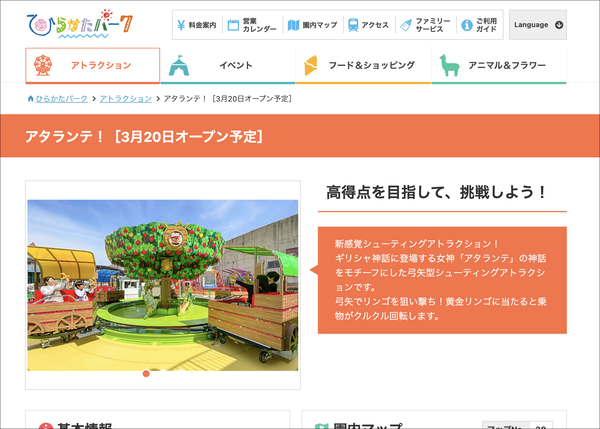Click the アタランテ attraction photo

[x=162, y=284]
